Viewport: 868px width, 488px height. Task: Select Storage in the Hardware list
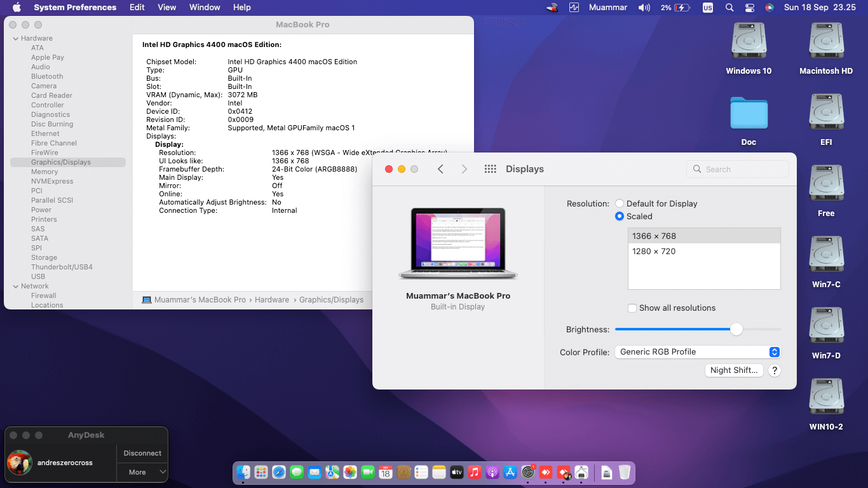44,257
